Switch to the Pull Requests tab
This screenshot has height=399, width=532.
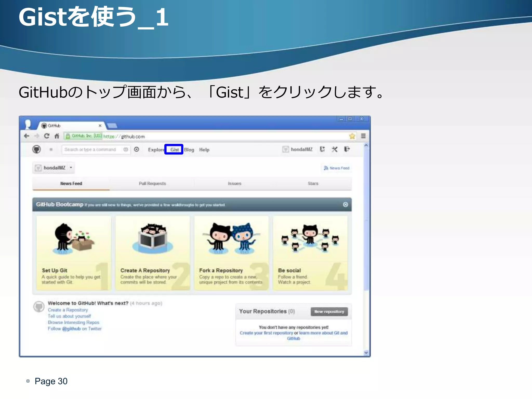tap(152, 184)
